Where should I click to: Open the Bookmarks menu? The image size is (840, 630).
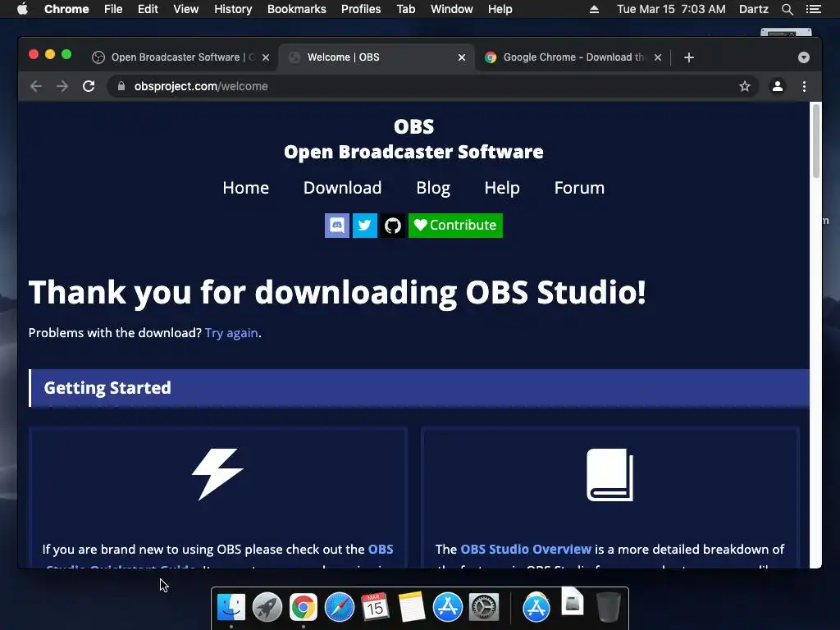(297, 9)
